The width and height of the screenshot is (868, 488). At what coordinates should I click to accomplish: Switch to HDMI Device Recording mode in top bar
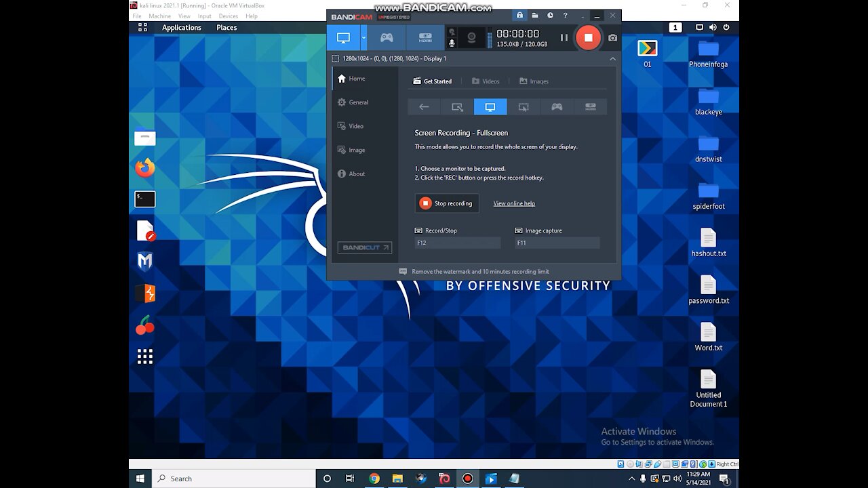425,38
